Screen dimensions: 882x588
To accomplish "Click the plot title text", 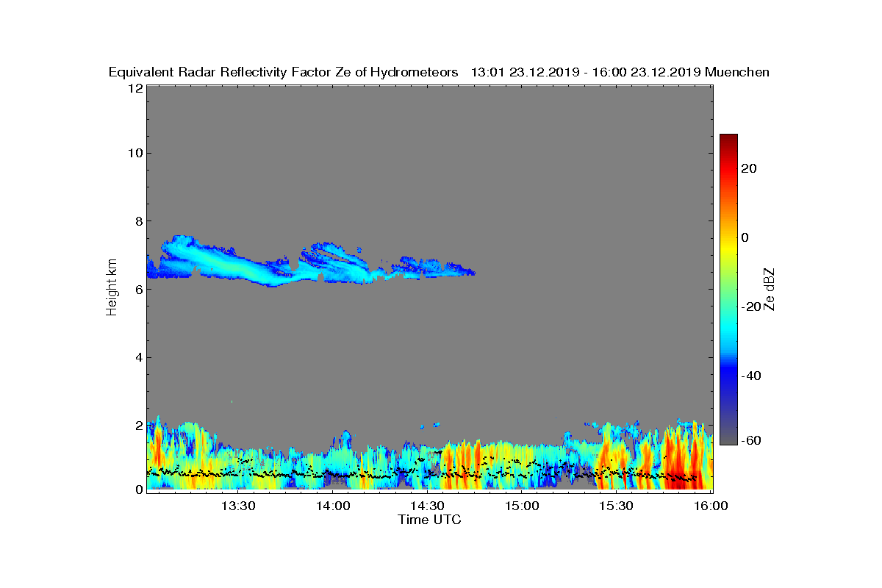I will [439, 72].
